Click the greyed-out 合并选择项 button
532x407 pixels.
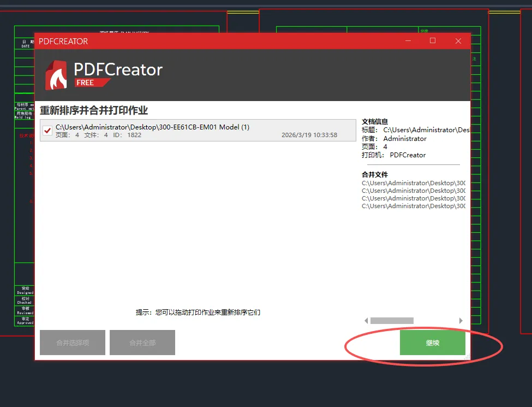tap(73, 343)
